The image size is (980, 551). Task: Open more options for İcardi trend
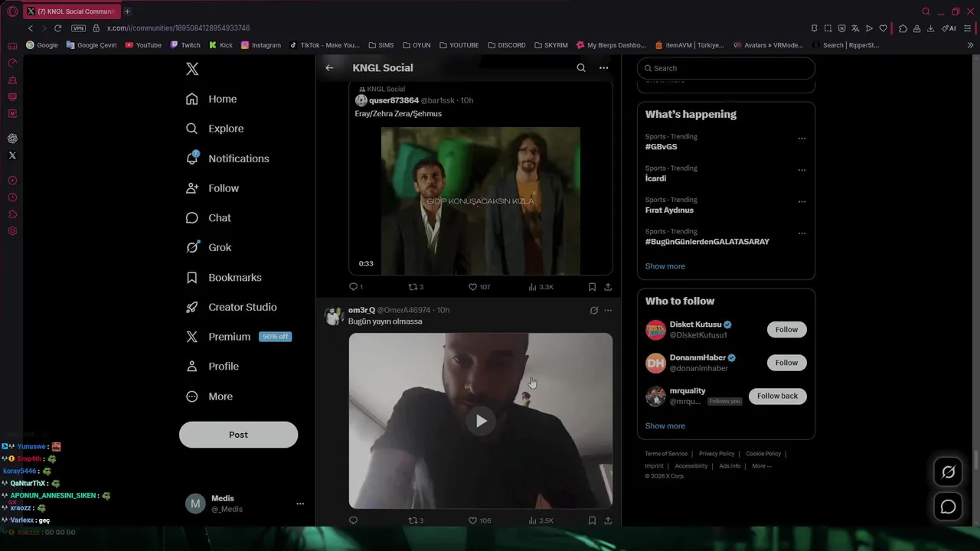coord(802,170)
